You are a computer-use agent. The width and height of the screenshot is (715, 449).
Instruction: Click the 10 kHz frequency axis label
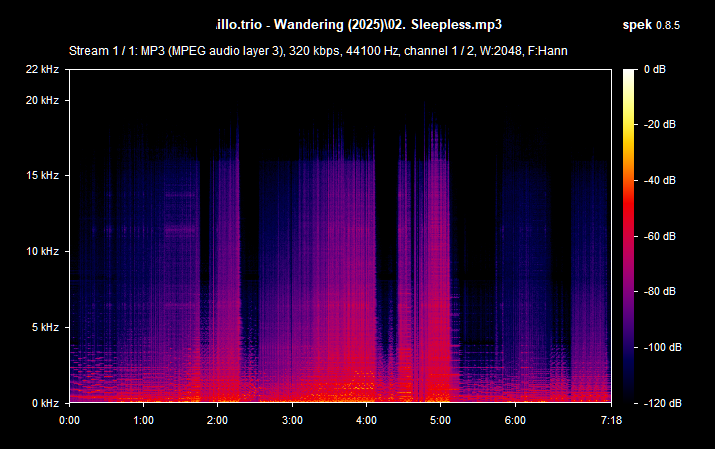tap(42, 251)
